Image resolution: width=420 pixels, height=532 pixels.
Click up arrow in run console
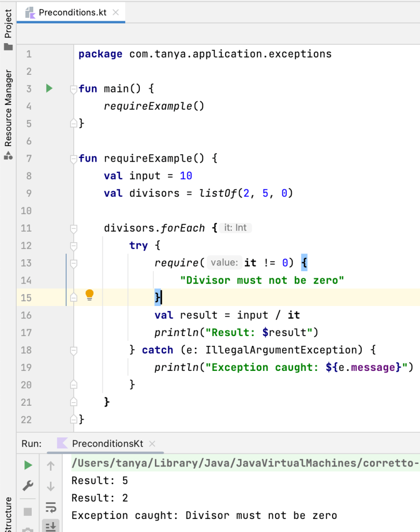[x=51, y=466]
